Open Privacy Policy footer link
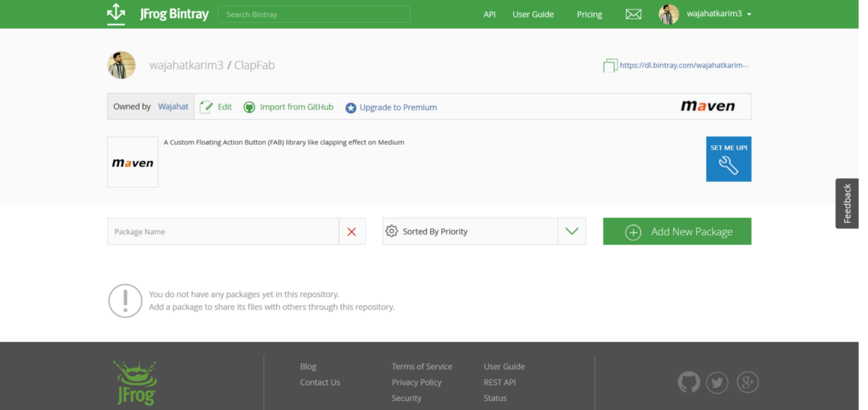 click(417, 382)
